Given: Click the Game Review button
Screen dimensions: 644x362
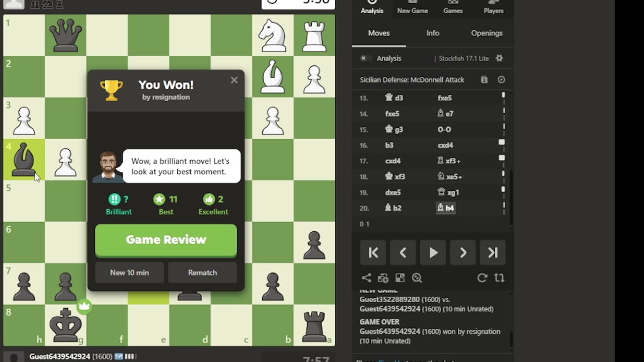Looking at the screenshot, I should 166,240.
